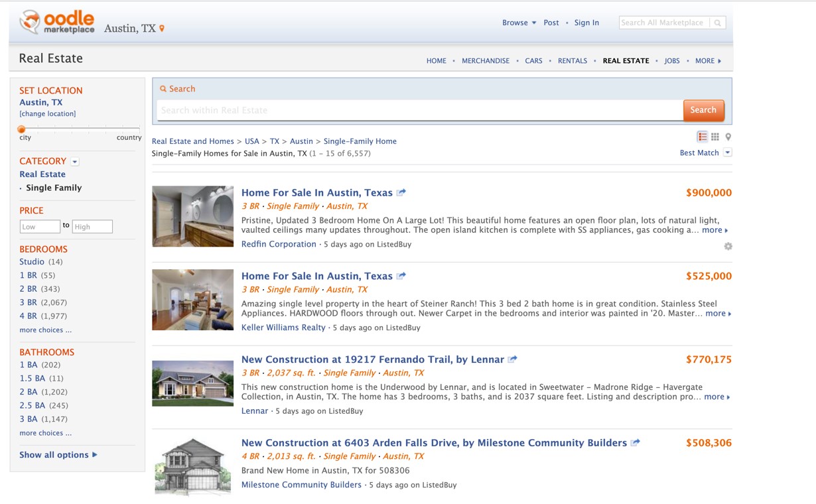Open thumbnail of Milestone Community Builders listing
Image resolution: width=816 pixels, height=504 pixels.
pos(192,466)
